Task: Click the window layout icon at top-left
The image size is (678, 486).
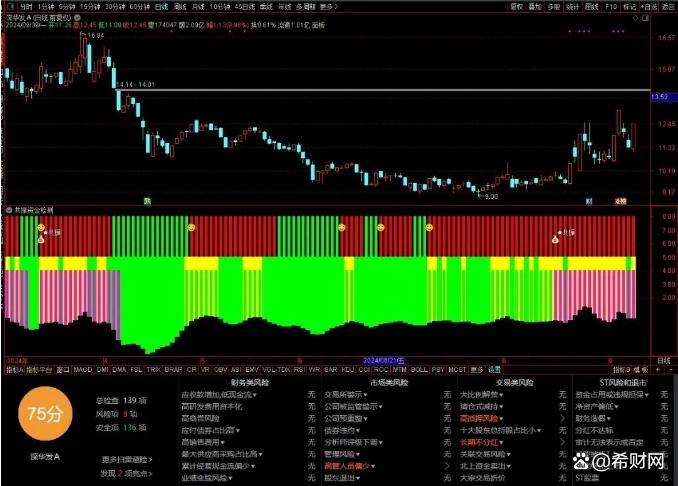Action: (12, 7)
